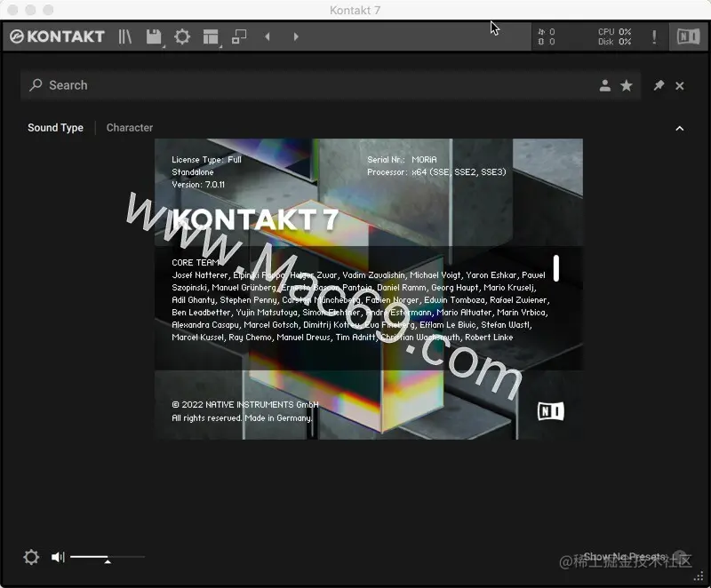
Task: Click 'Version: 7.0.11' text
Action: (x=198, y=185)
